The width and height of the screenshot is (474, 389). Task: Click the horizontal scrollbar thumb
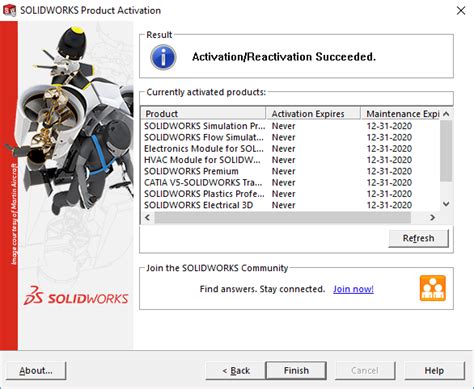[x=283, y=217]
